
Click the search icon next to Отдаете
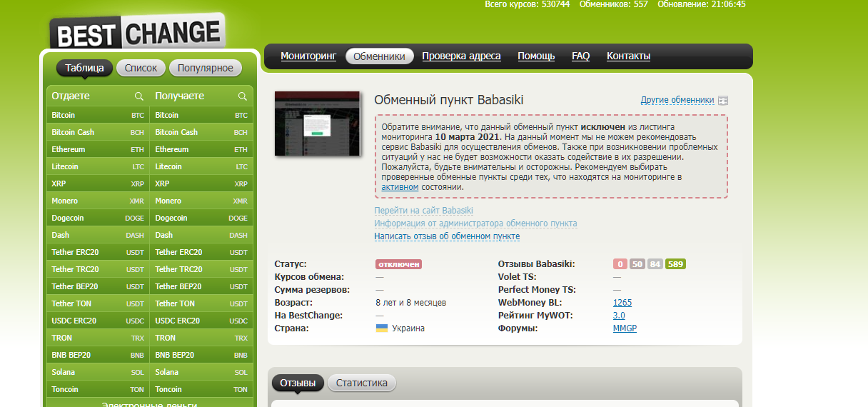[x=139, y=96]
